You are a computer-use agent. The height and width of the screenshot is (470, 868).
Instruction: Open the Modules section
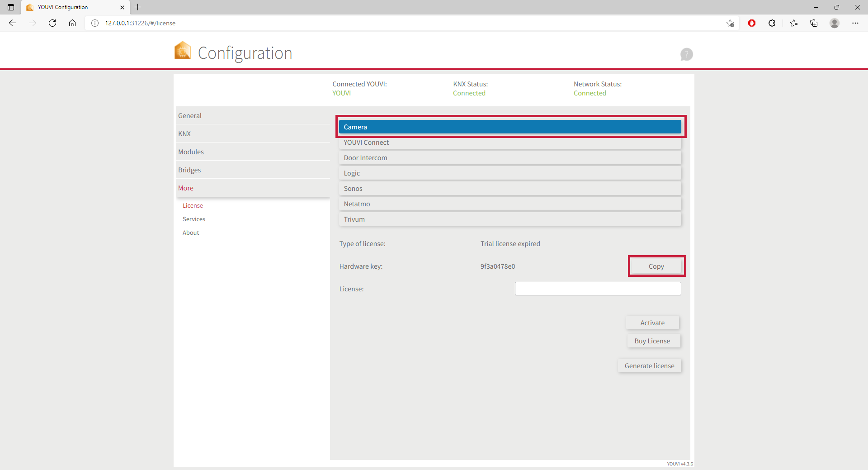253,152
